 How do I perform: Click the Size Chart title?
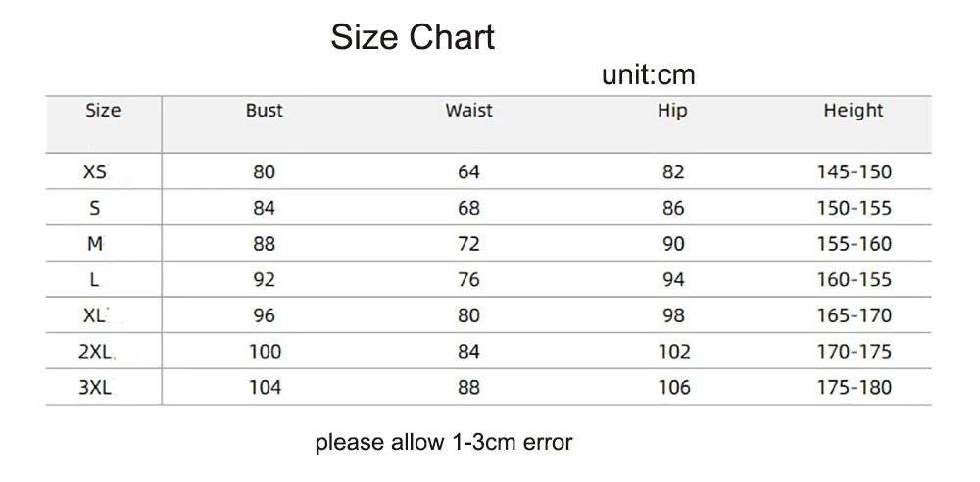coord(413,38)
